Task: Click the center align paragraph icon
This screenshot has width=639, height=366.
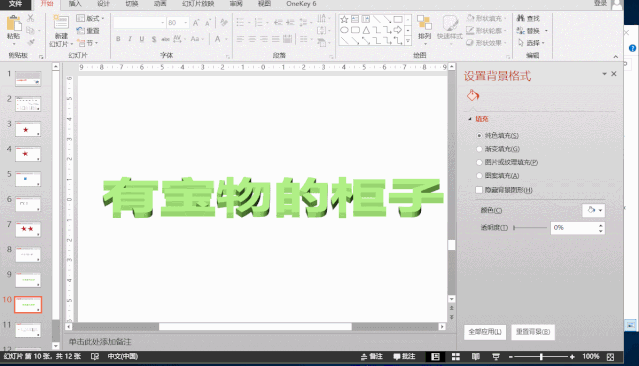Action: pos(252,39)
